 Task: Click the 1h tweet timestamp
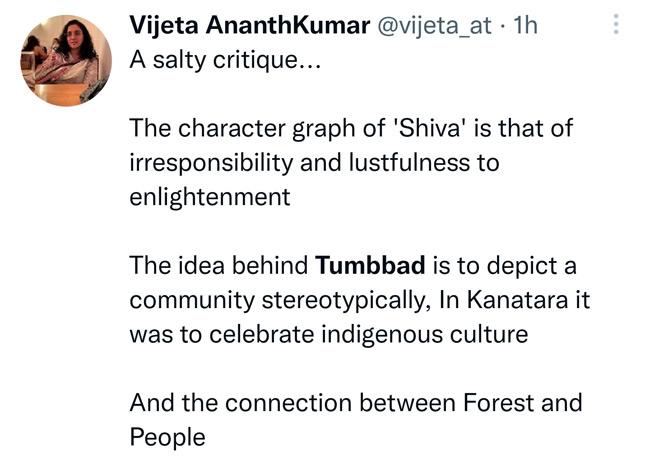(526, 25)
